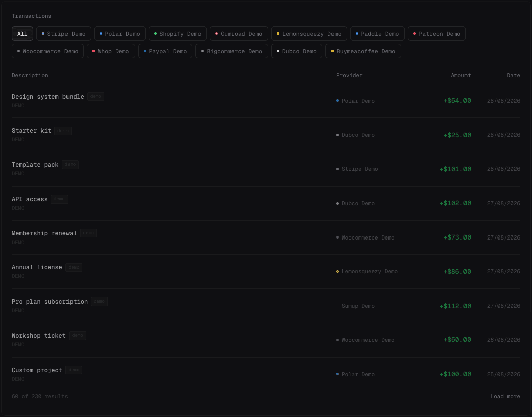
Task: Click the +$86.00 amount
Action: [x=457, y=272]
